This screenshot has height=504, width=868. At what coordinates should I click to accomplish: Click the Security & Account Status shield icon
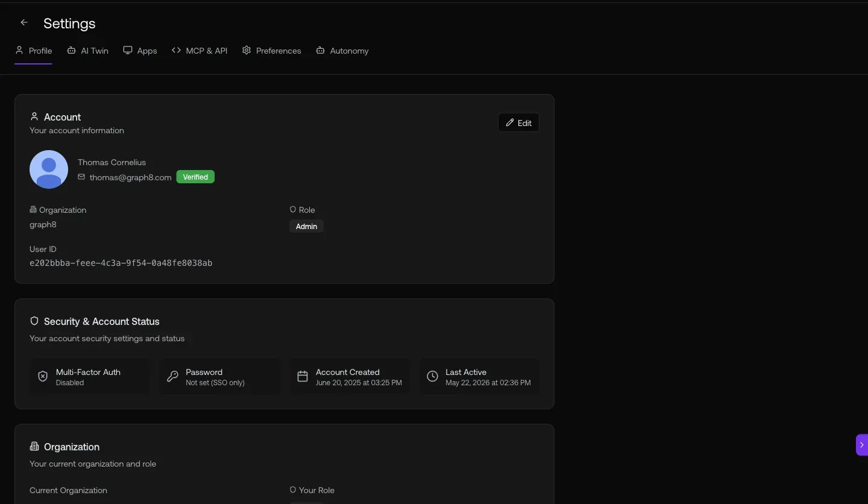[34, 321]
